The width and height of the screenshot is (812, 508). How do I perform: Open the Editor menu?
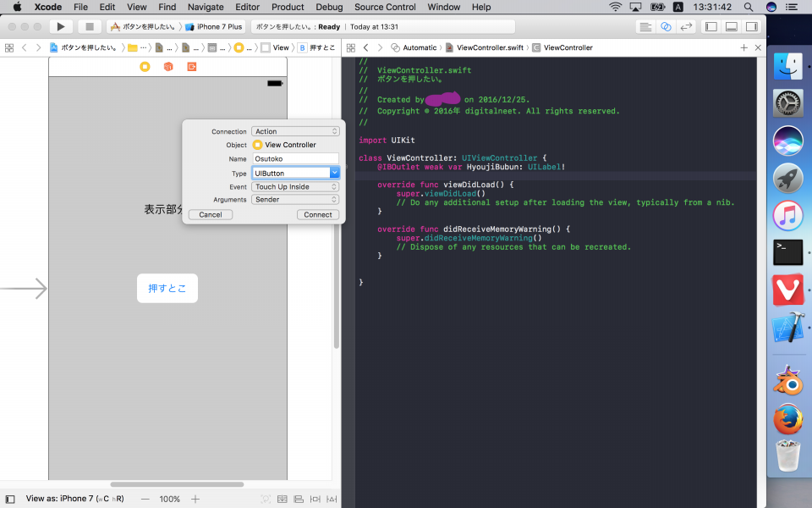click(x=247, y=7)
